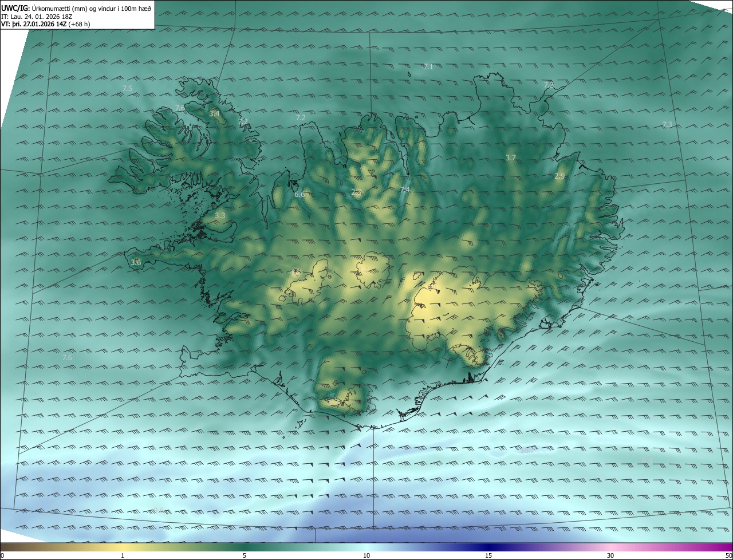Click the 1 tick on the color scale
The width and height of the screenshot is (733, 560).
(123, 555)
